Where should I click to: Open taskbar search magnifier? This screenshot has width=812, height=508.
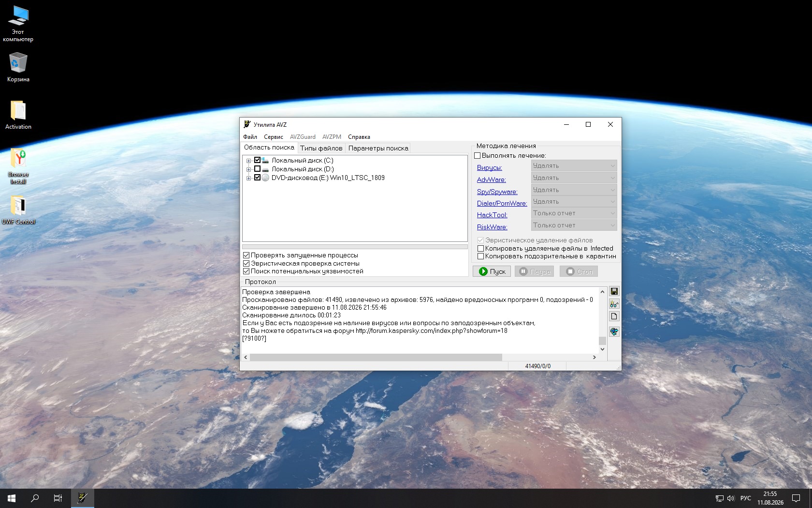click(x=35, y=498)
